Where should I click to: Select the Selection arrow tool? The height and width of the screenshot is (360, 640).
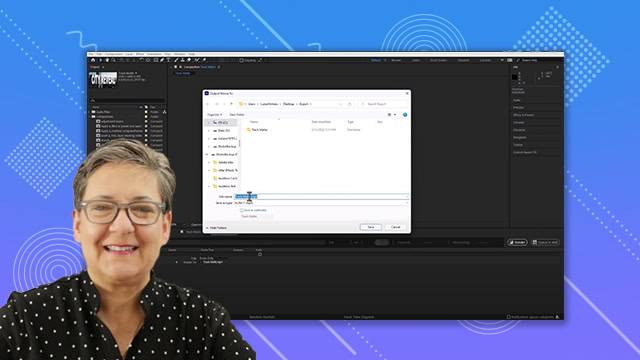point(100,60)
